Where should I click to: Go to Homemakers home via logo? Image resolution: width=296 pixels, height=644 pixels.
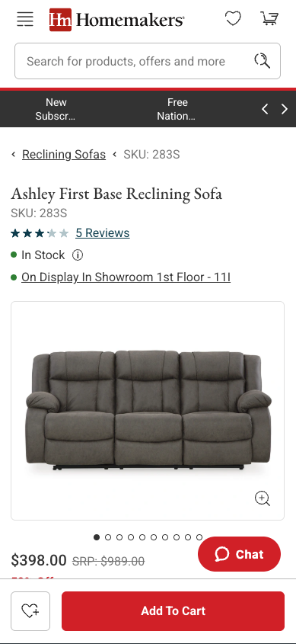tap(117, 19)
